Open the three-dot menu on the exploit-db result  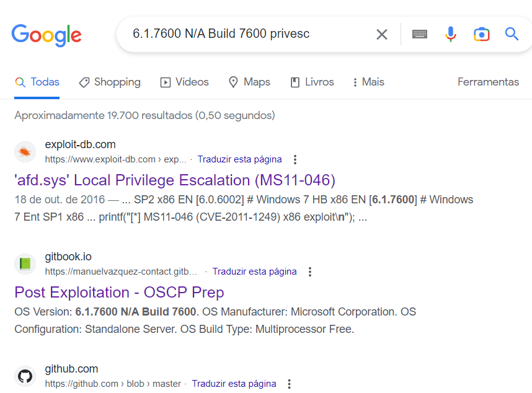click(x=295, y=159)
